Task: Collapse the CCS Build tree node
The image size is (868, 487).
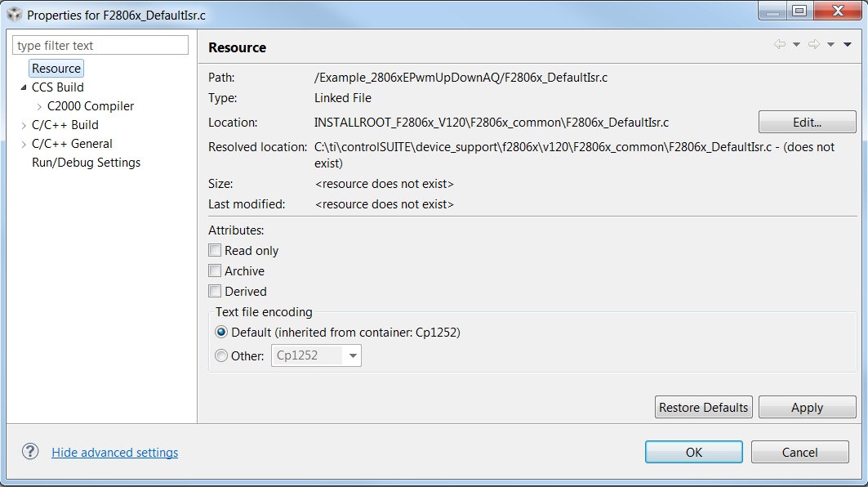Action: click(23, 87)
